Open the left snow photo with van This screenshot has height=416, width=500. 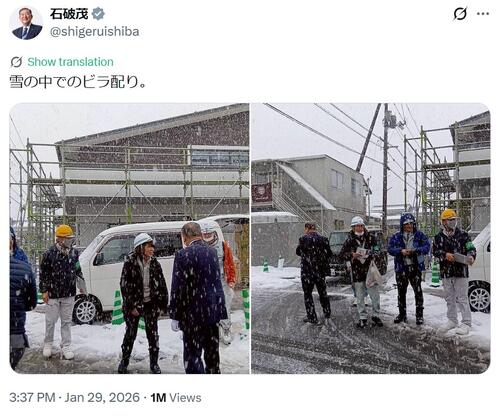pos(129,238)
